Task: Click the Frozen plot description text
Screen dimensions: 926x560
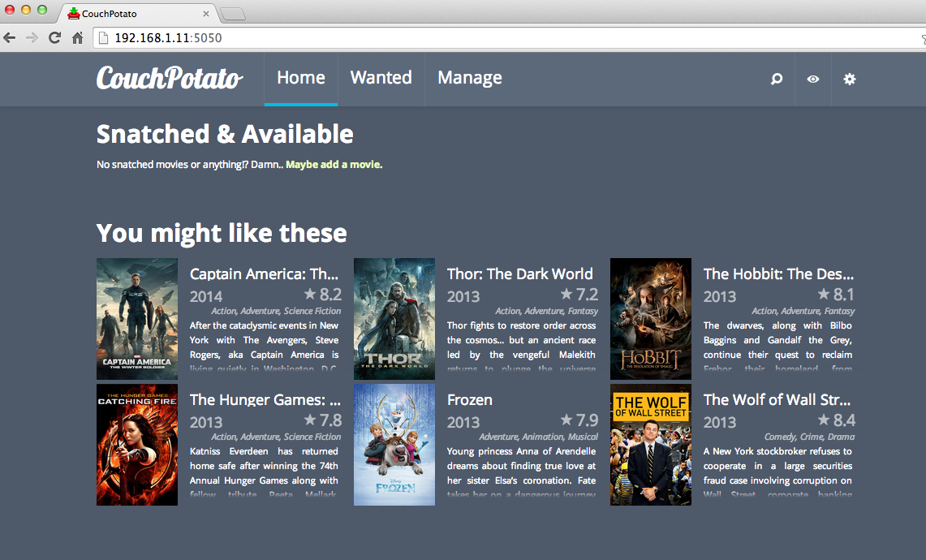Action: 522,473
